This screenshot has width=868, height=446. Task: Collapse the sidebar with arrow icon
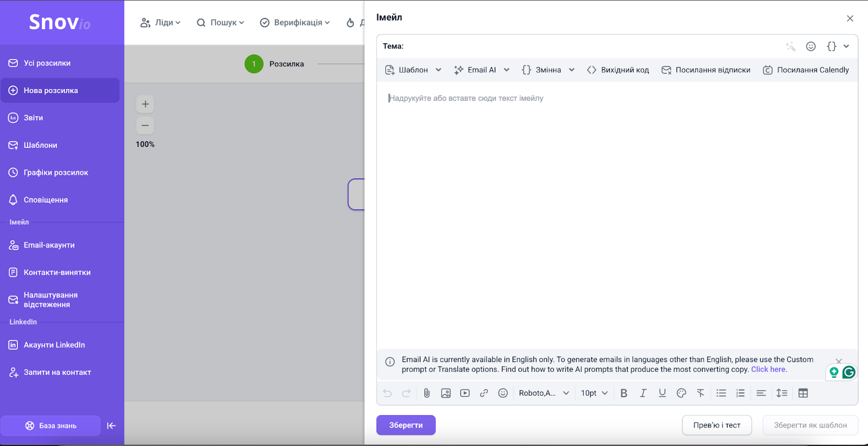pyautogui.click(x=111, y=426)
